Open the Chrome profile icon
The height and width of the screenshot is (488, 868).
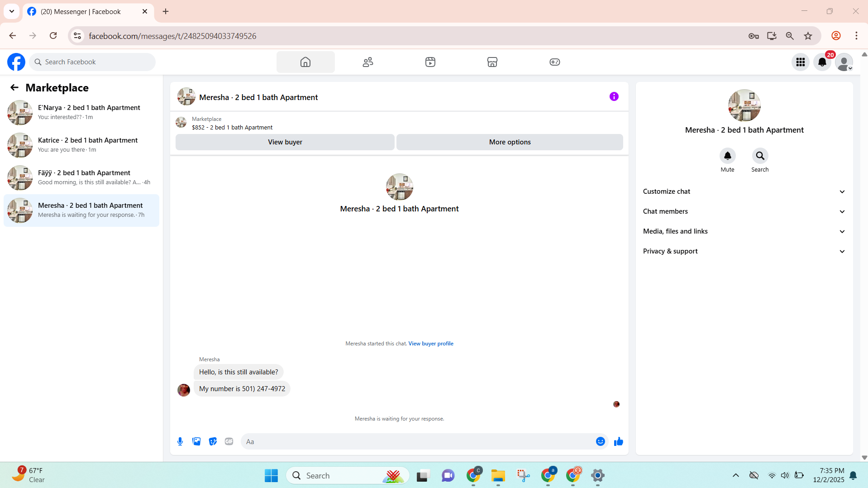point(836,36)
